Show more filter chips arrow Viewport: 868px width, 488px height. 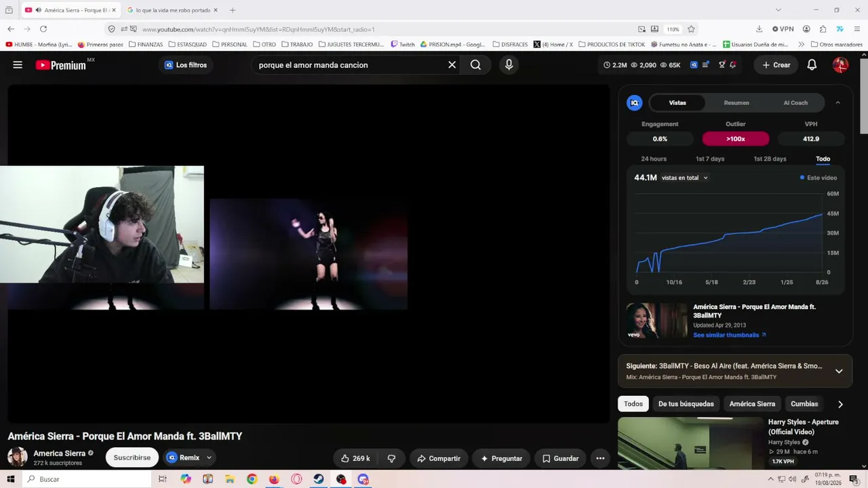point(840,404)
